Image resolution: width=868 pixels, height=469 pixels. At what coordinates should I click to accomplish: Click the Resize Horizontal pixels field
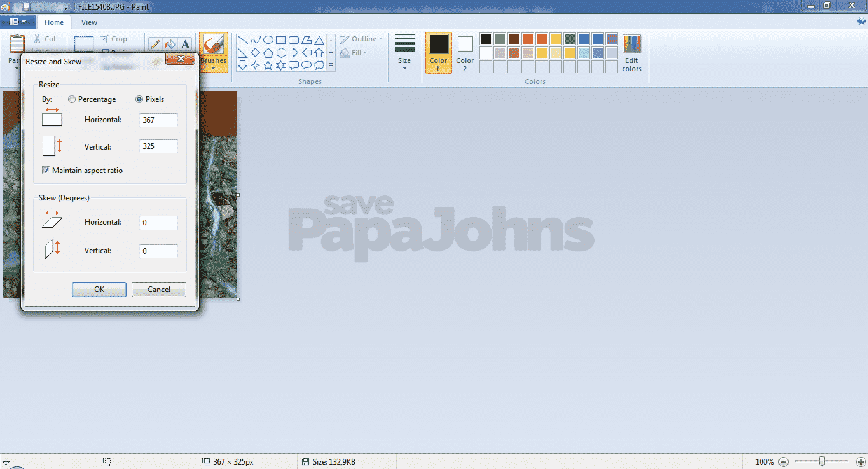tap(158, 120)
